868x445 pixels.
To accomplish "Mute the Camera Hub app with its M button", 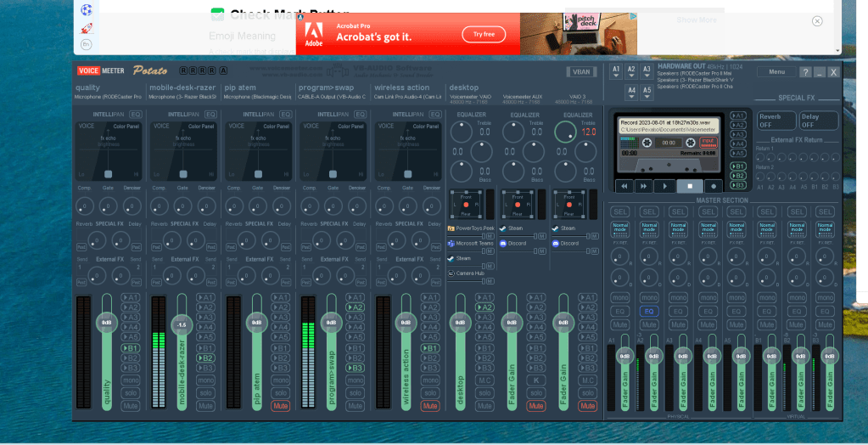I will click(x=490, y=281).
